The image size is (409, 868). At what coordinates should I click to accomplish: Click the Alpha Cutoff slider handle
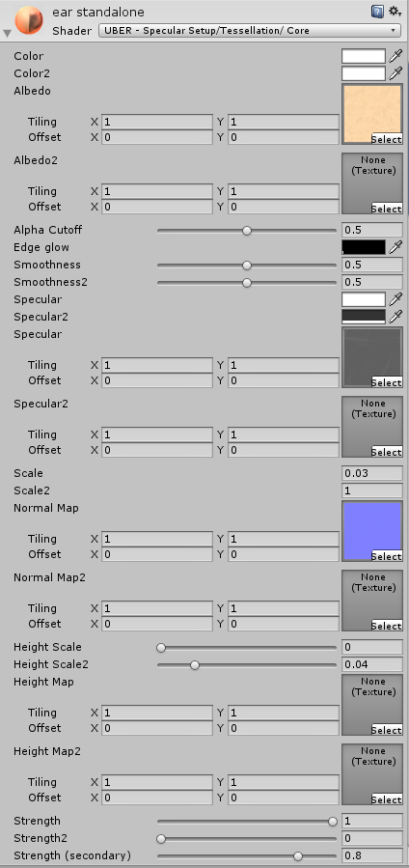click(x=247, y=231)
